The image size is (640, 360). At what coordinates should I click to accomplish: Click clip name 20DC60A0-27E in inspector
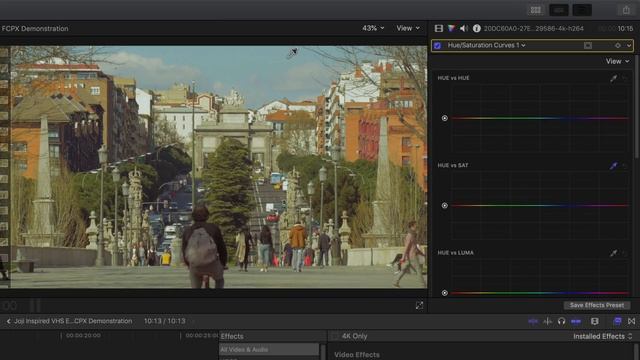[534, 28]
